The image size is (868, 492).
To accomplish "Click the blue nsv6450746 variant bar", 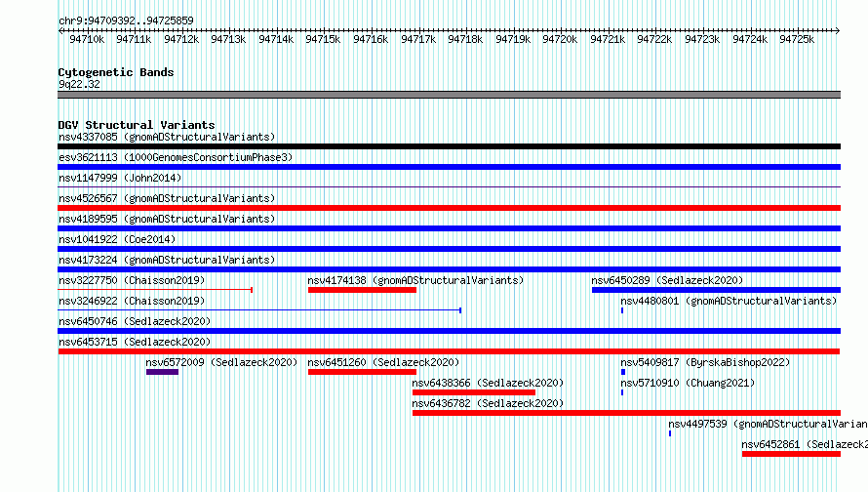I will point(449,331).
